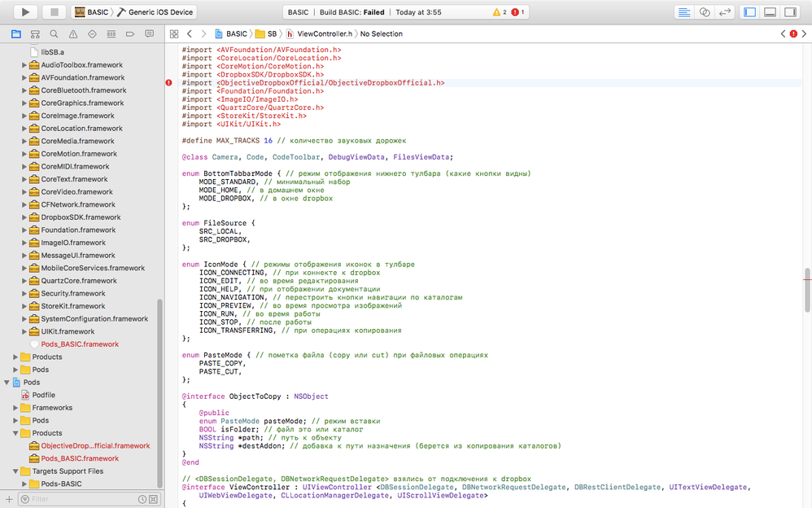Screen dimensions: 812x508
Task: Open the Breakpoint navigator icon
Action: (x=130, y=34)
